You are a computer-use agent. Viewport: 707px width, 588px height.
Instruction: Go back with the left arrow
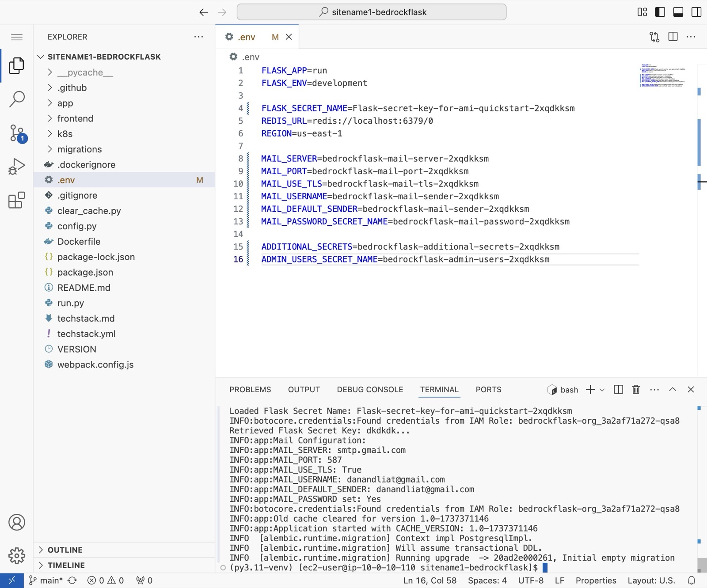coord(203,12)
